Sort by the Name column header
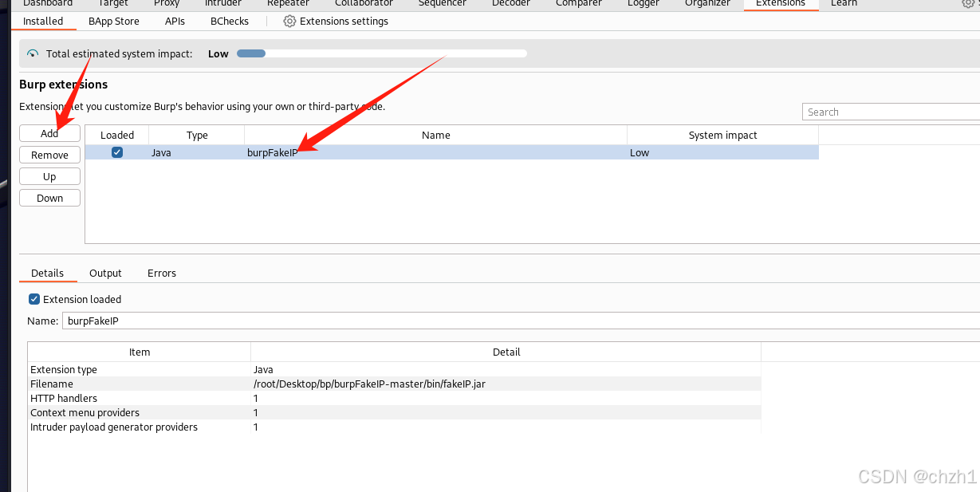The width and height of the screenshot is (980, 492). 436,135
